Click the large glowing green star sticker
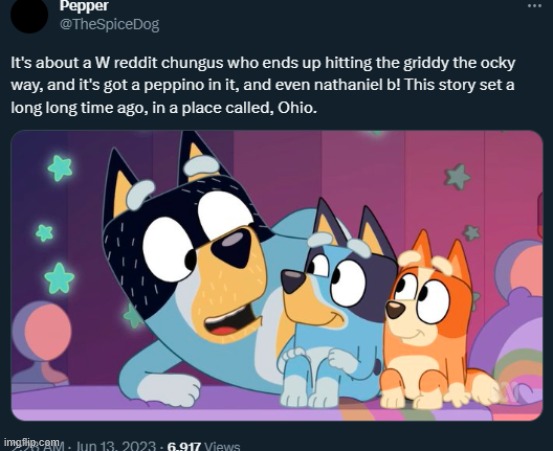This screenshot has width=553, height=451. pyautogui.click(x=59, y=278)
